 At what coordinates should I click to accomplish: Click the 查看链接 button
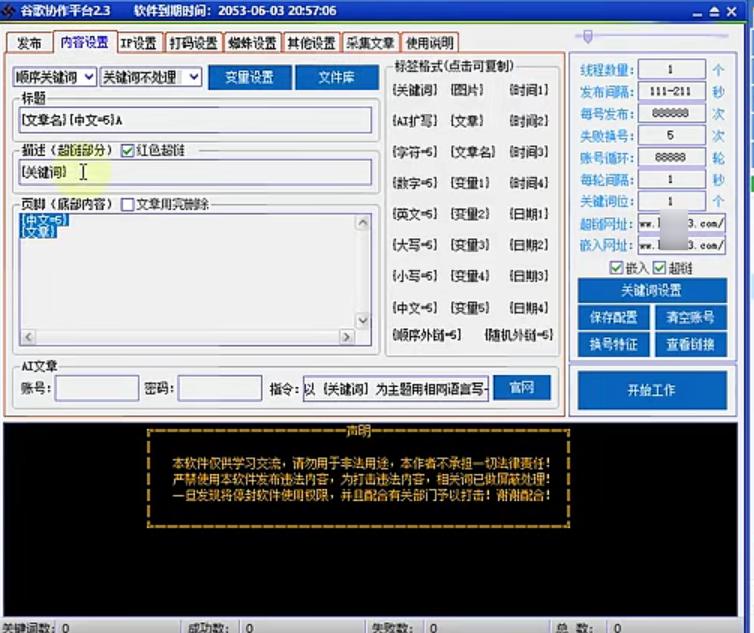pyautogui.click(x=691, y=344)
